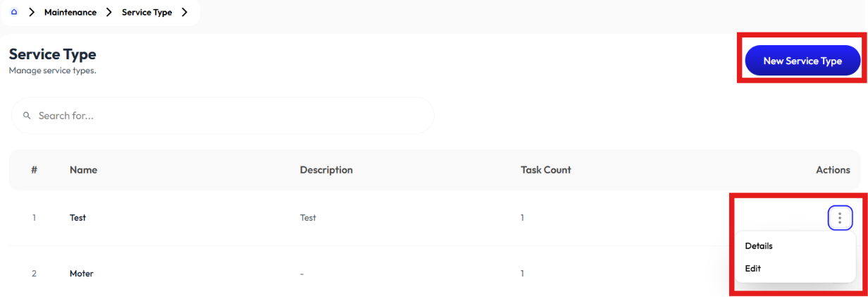This screenshot has height=297, width=868.
Task: Click the chevron after Maintenance
Action: coord(109,12)
